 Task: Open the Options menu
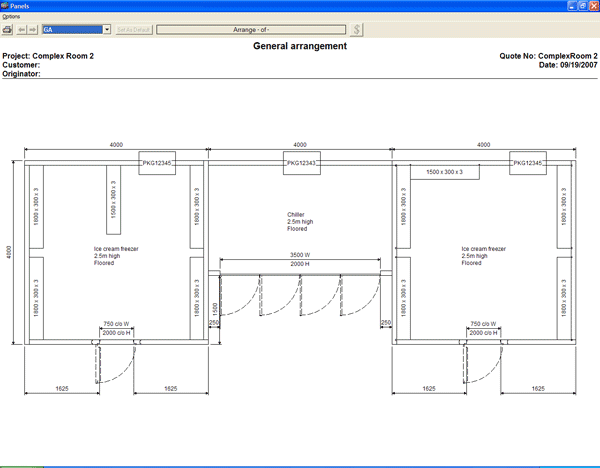[11, 17]
